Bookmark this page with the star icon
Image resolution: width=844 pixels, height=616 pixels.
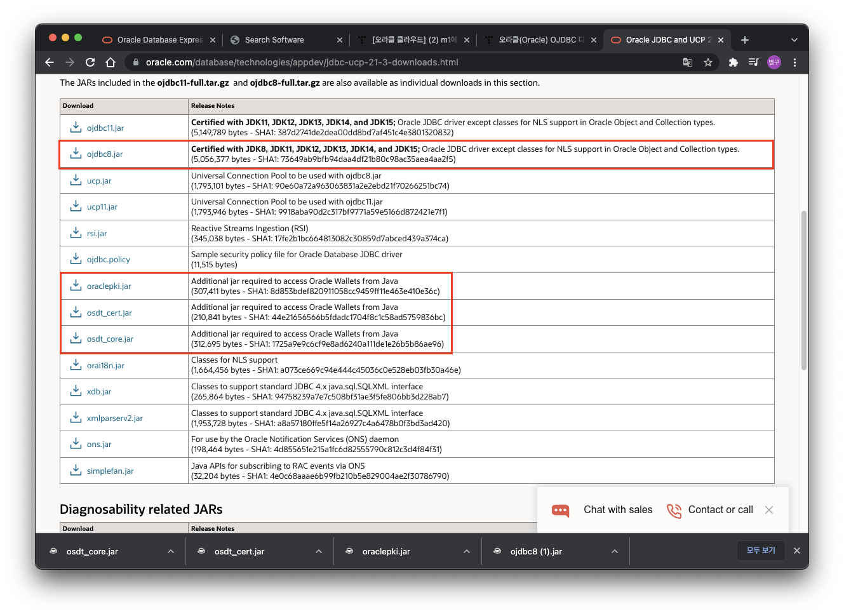pyautogui.click(x=708, y=62)
